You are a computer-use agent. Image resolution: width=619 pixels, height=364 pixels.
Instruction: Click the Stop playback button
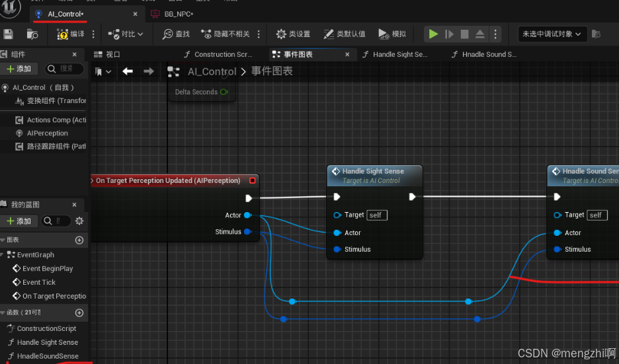[465, 34]
